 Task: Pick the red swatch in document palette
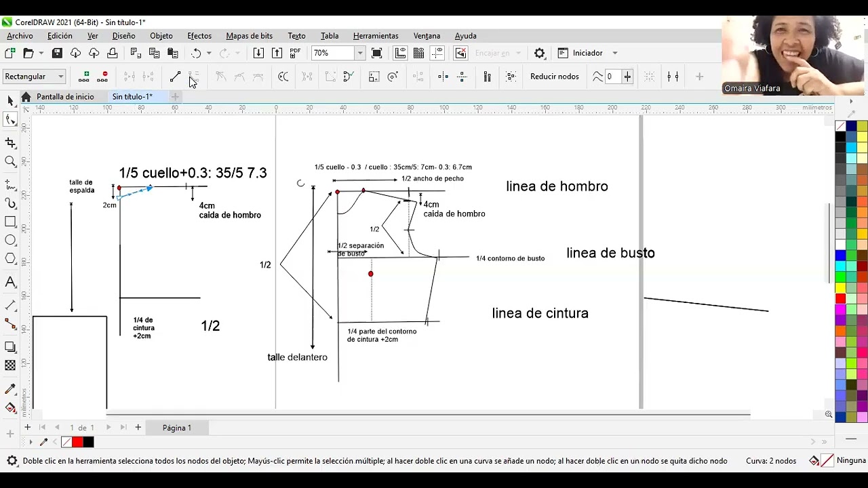tap(77, 442)
